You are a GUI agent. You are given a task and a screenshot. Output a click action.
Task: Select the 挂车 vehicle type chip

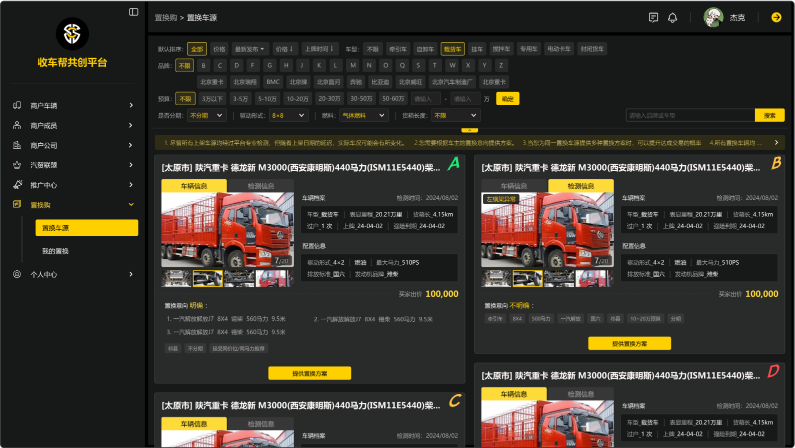(477, 49)
